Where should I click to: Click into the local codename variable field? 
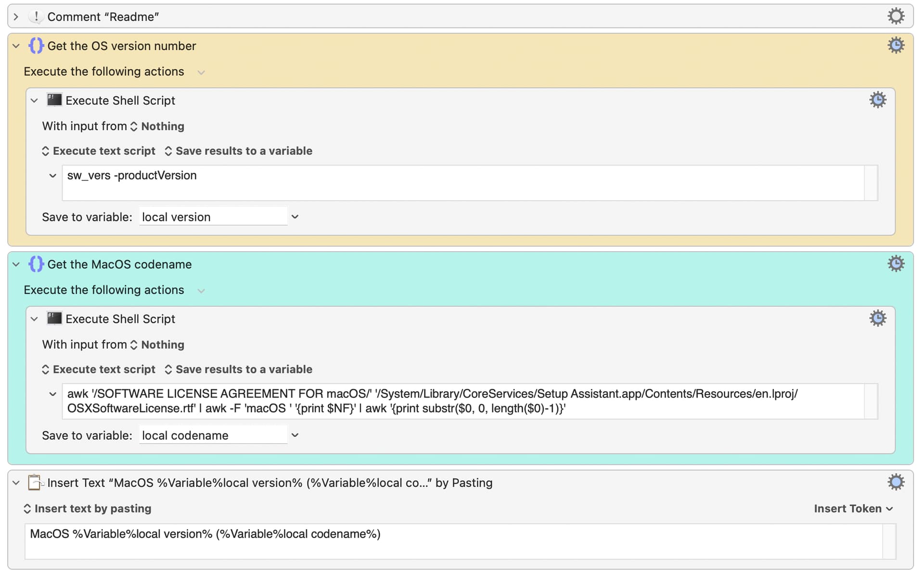tap(213, 436)
